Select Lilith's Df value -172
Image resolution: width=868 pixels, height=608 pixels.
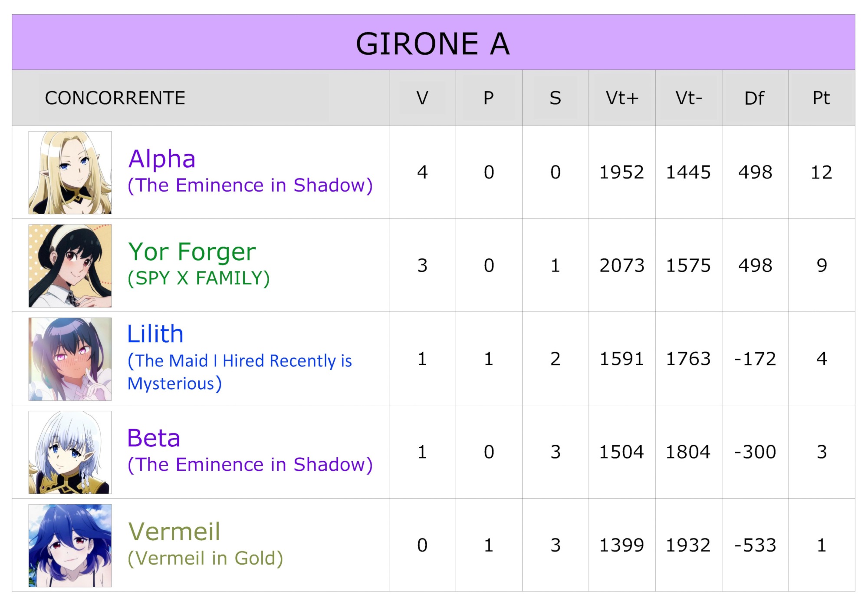755,359
